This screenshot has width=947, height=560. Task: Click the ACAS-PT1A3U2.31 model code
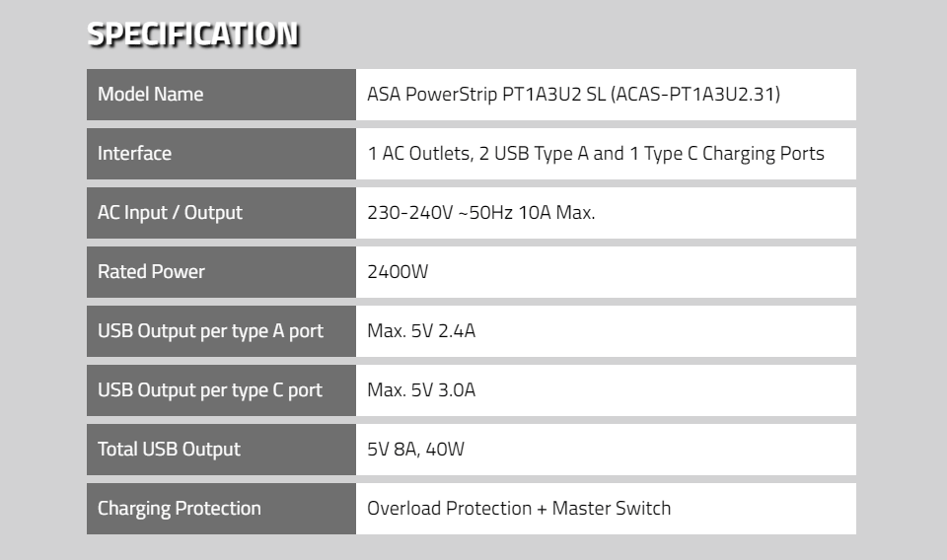695,94
